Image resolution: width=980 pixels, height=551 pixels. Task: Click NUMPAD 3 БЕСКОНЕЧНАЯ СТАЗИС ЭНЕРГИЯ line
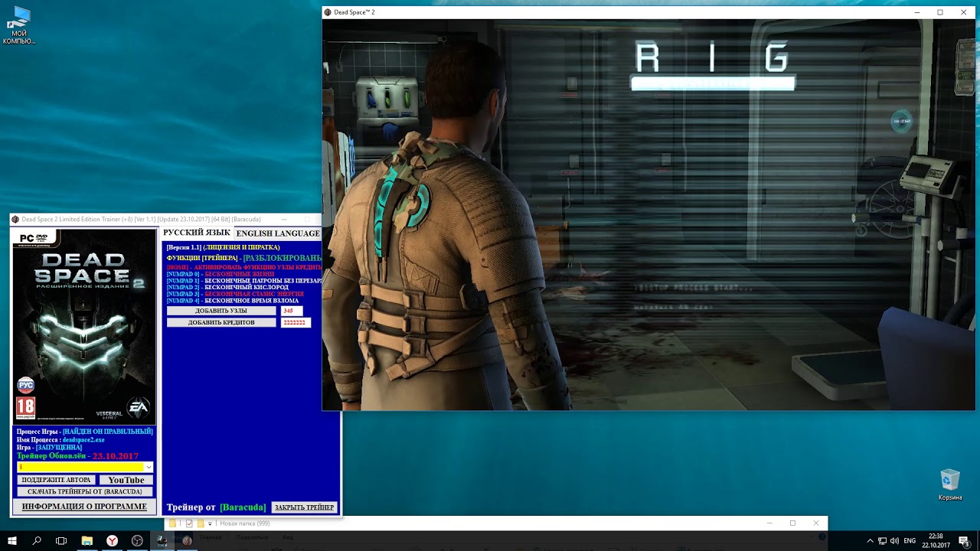235,294
